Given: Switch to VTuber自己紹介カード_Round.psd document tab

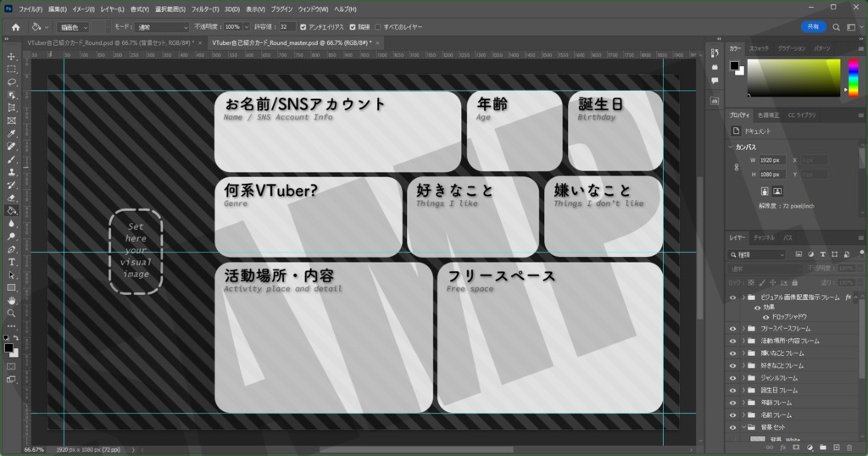Looking at the screenshot, I should (111, 42).
